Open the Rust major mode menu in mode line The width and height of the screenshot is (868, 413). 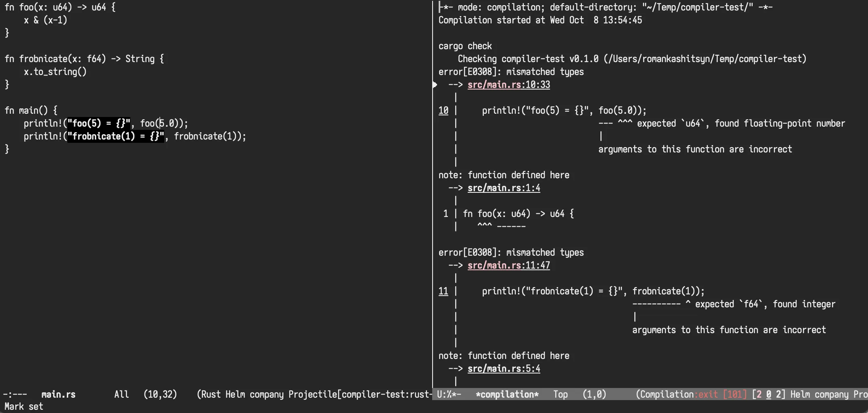pyautogui.click(x=211, y=394)
